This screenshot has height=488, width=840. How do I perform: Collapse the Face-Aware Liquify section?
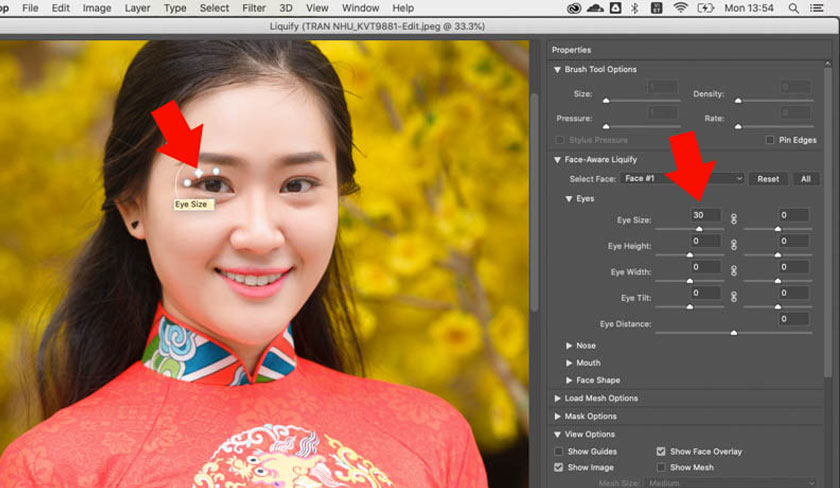(x=557, y=160)
